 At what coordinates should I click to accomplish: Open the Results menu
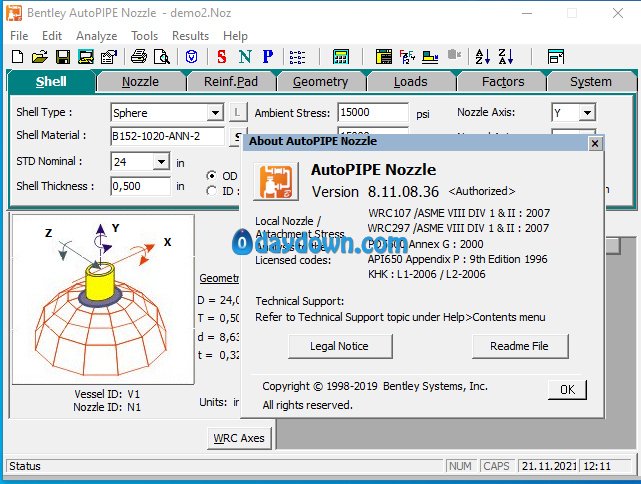click(191, 36)
